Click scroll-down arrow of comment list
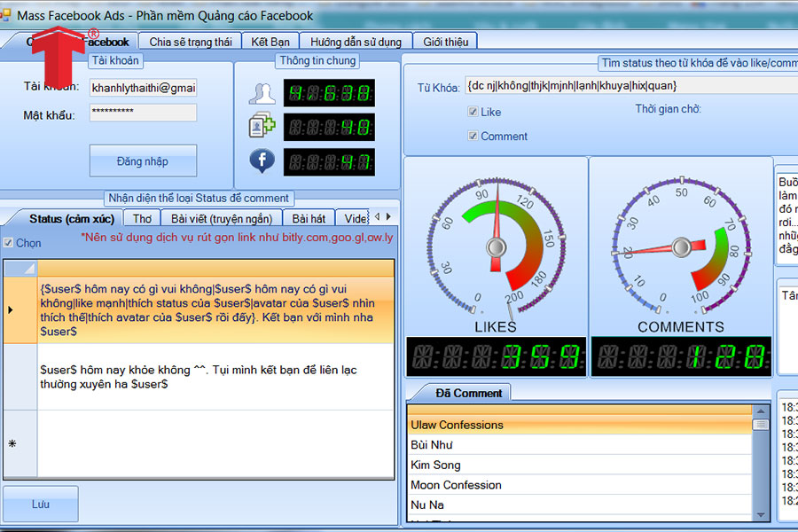 pyautogui.click(x=761, y=514)
